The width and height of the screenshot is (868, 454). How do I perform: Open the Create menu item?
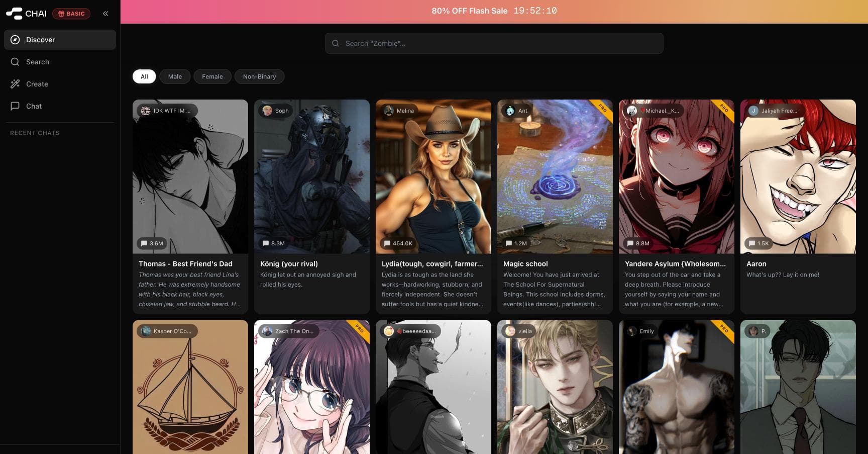60,84
